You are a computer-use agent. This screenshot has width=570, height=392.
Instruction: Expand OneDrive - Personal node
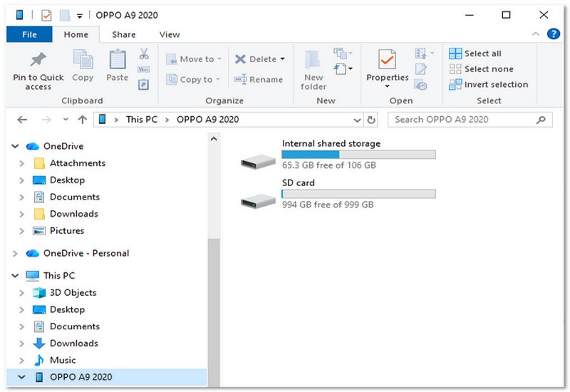tap(15, 254)
